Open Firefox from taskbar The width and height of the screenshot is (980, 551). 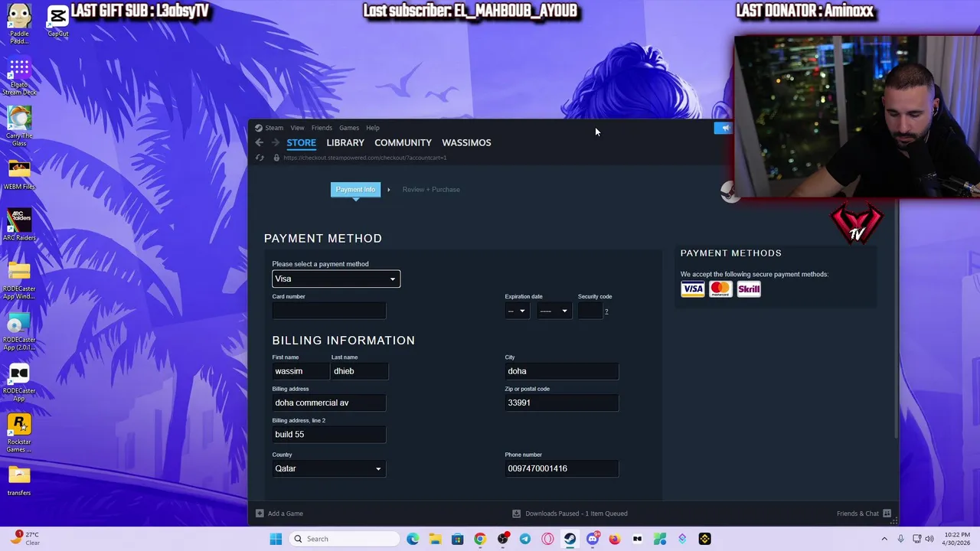[615, 539]
